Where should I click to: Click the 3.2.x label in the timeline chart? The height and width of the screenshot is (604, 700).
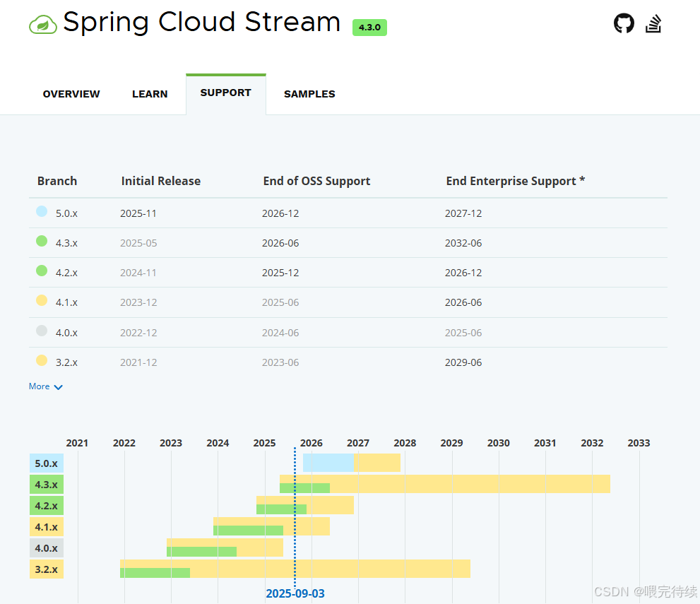(x=47, y=569)
